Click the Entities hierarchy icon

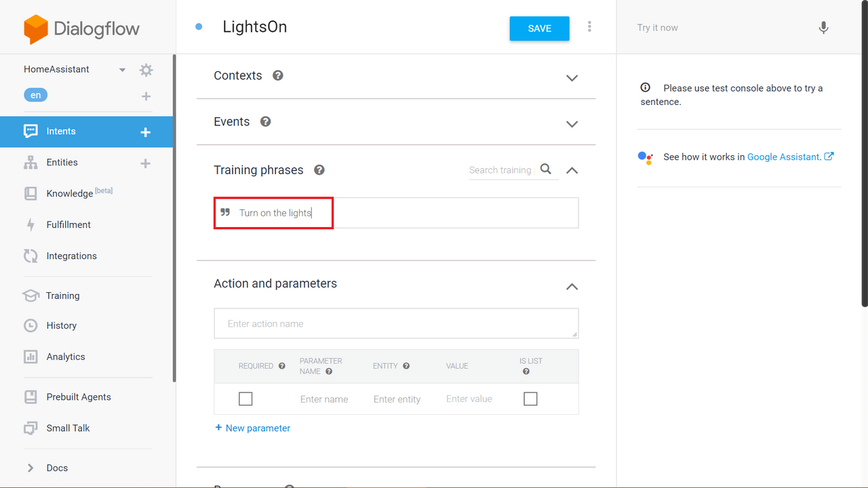pos(31,163)
